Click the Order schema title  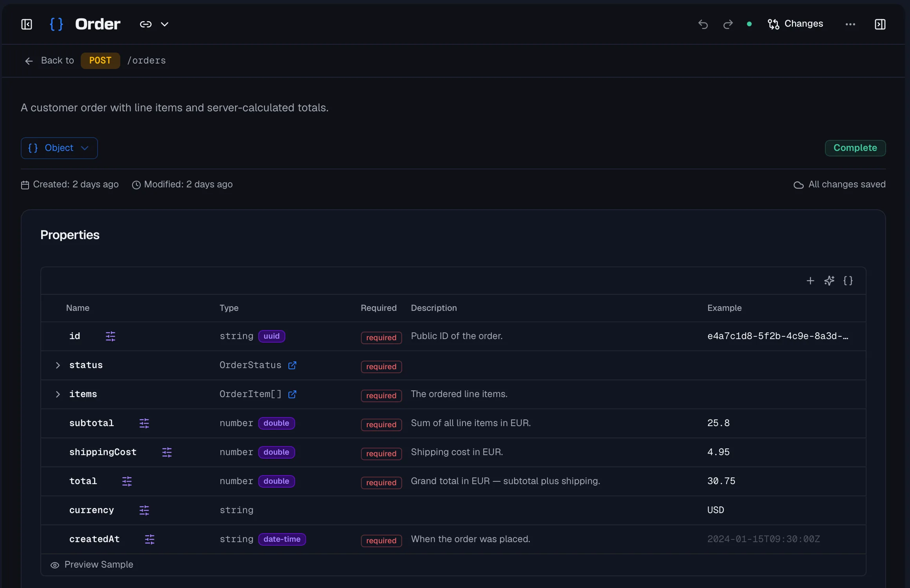98,24
